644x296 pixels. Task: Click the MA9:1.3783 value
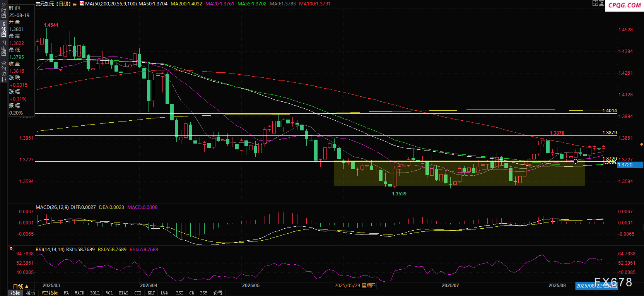coord(283,4)
